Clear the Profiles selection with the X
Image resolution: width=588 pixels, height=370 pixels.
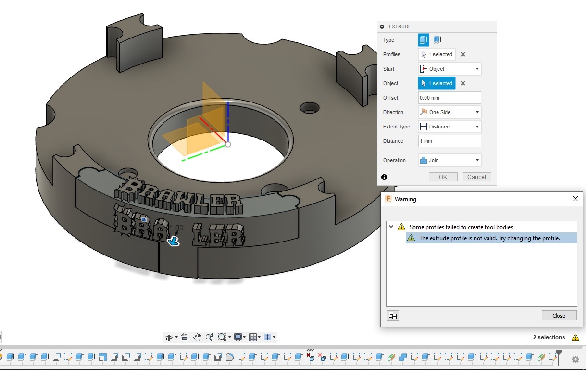pos(463,54)
